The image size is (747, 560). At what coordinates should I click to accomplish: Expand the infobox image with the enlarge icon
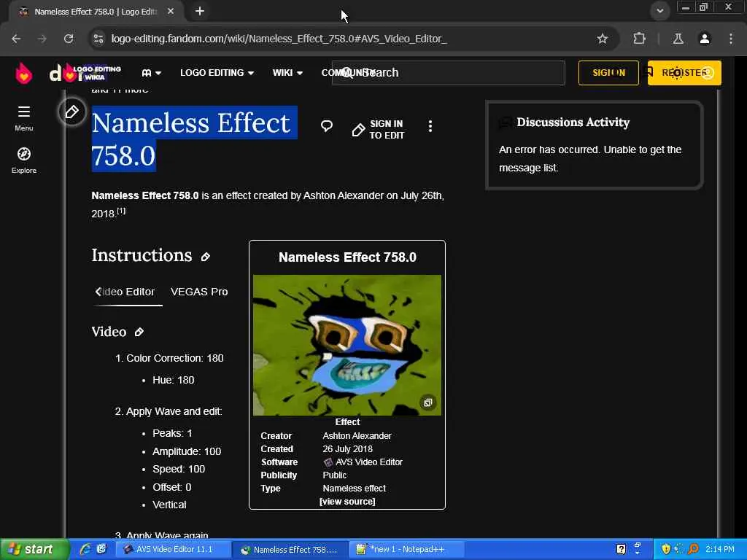pyautogui.click(x=427, y=402)
